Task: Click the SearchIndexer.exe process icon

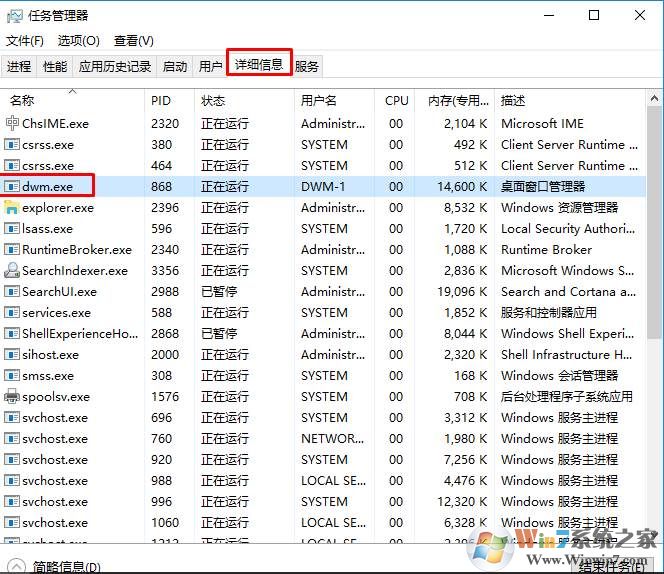Action: coord(12,271)
